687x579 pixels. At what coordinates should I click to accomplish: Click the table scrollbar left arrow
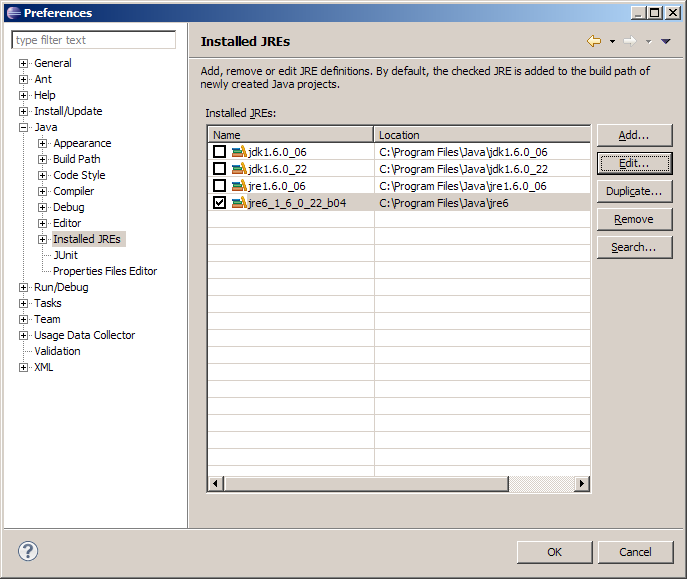(215, 484)
